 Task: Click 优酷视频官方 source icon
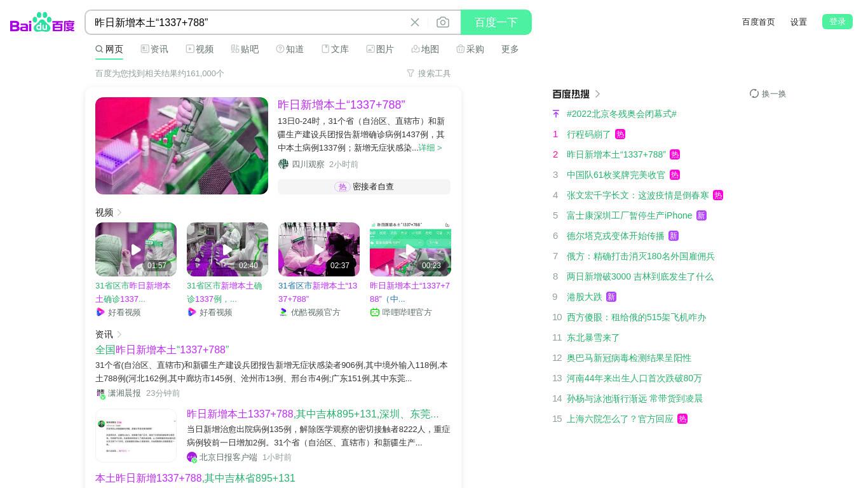pyautogui.click(x=283, y=312)
